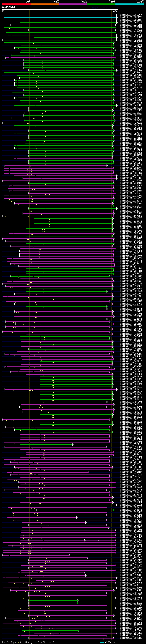Select UniRef100_B6TFT2 label

coord(131,90)
